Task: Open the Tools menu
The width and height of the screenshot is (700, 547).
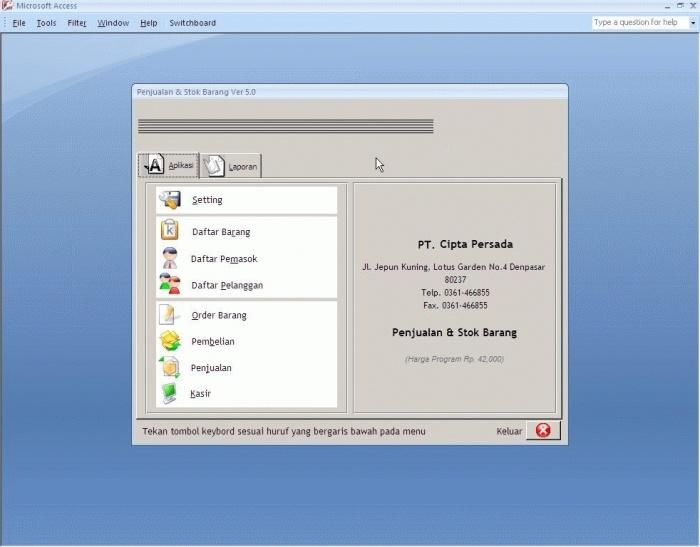Action: tap(46, 23)
